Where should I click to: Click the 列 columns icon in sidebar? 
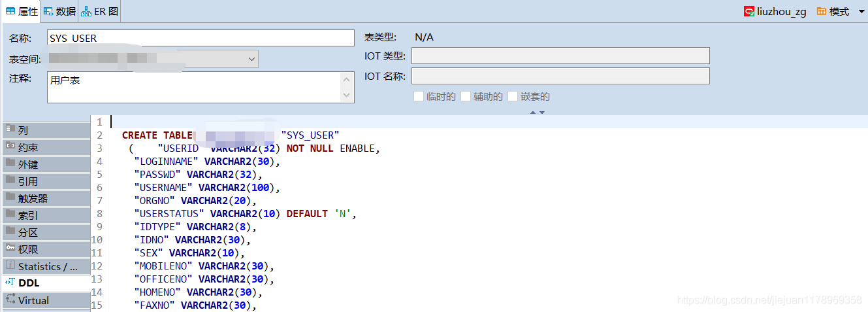click(x=10, y=130)
